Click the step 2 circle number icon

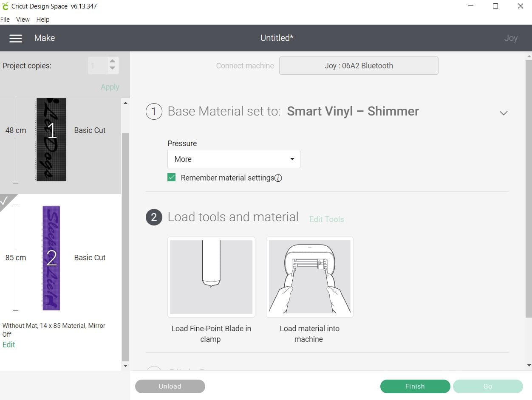[x=154, y=217]
